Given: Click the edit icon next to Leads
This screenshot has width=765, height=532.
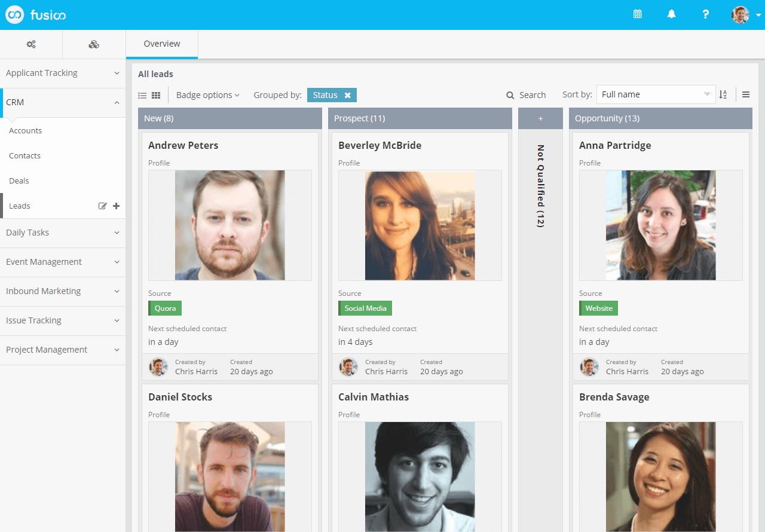Looking at the screenshot, I should coord(102,206).
